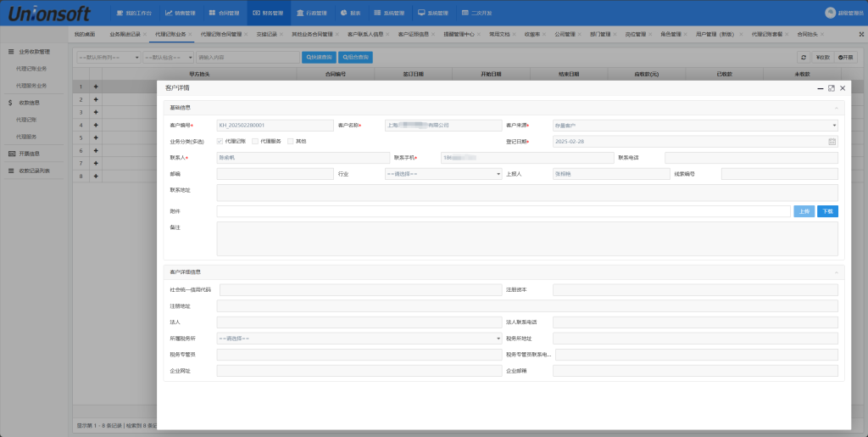868x437 pixels.
Task: Expand row 1 with its plus icon
Action: click(x=96, y=87)
